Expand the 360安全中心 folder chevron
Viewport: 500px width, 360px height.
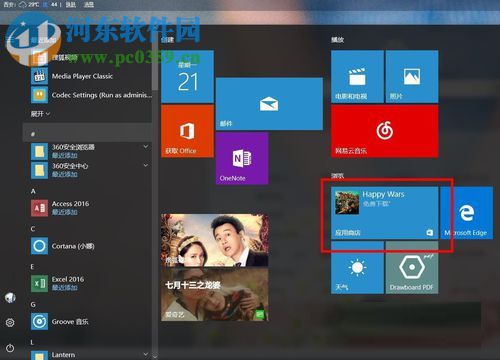coord(146,166)
